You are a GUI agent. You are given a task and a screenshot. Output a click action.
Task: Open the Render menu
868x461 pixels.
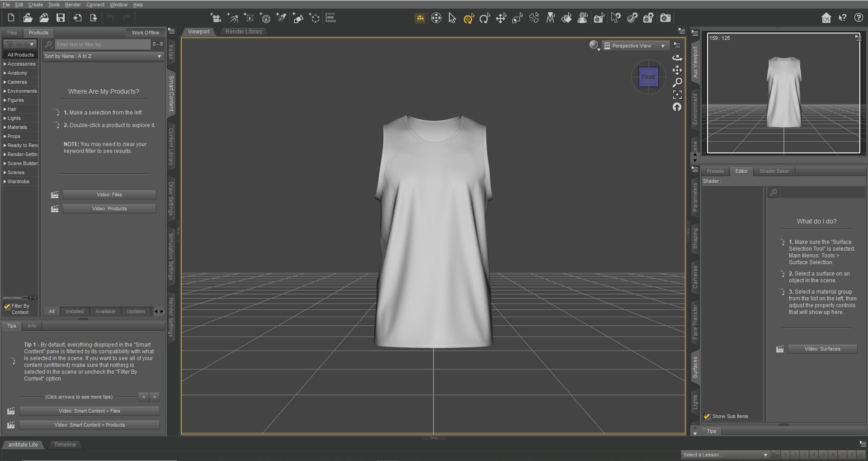point(73,5)
